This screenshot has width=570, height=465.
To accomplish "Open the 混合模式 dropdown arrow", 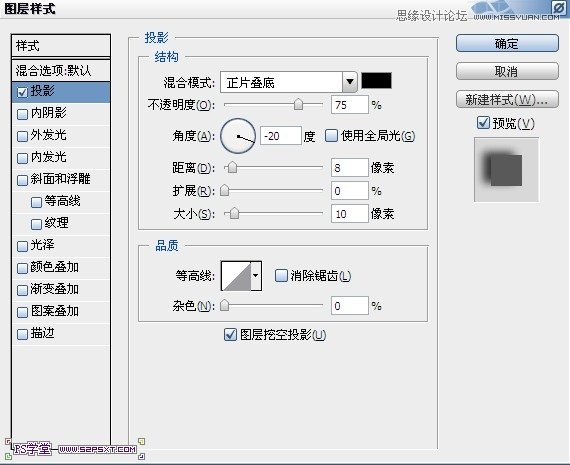I will pyautogui.click(x=350, y=82).
